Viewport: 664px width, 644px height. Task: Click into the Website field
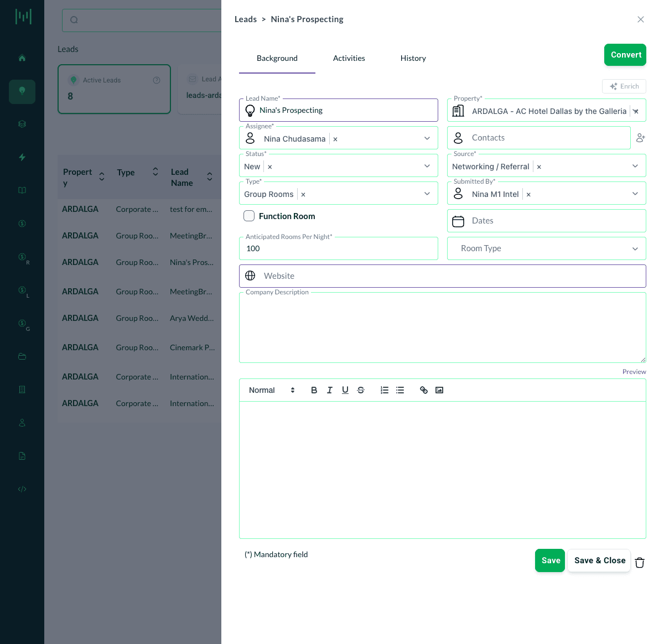coord(443,276)
